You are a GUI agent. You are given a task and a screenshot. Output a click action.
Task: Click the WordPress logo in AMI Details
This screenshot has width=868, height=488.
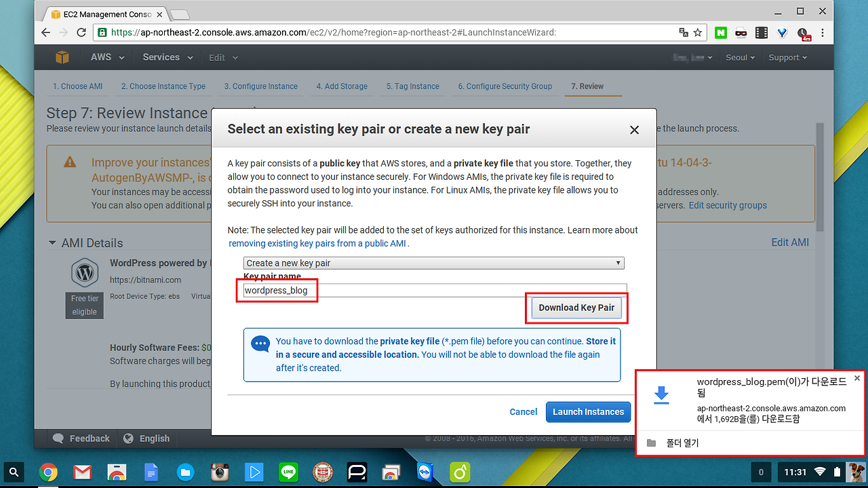tap(85, 273)
